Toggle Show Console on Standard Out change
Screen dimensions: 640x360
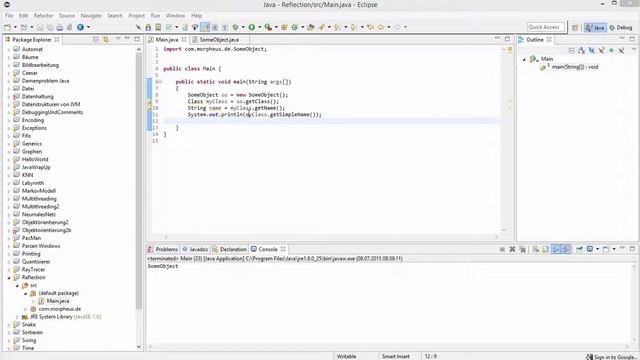point(556,249)
